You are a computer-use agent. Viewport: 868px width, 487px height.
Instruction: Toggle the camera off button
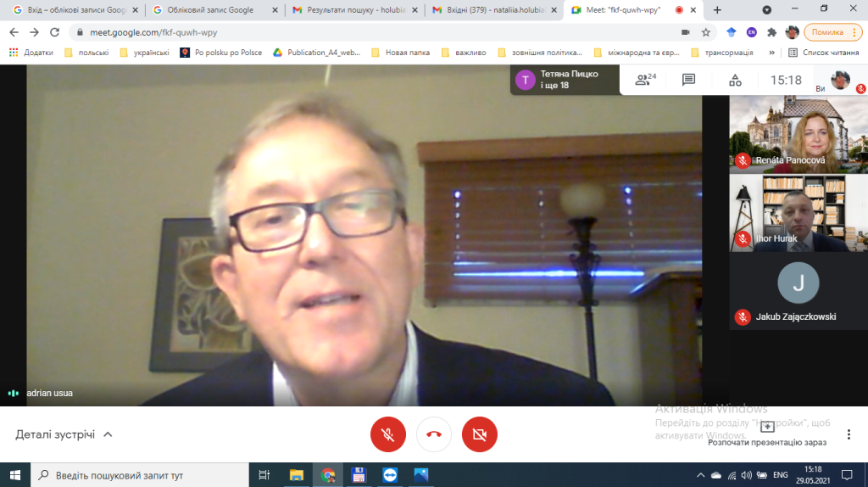[x=480, y=434]
